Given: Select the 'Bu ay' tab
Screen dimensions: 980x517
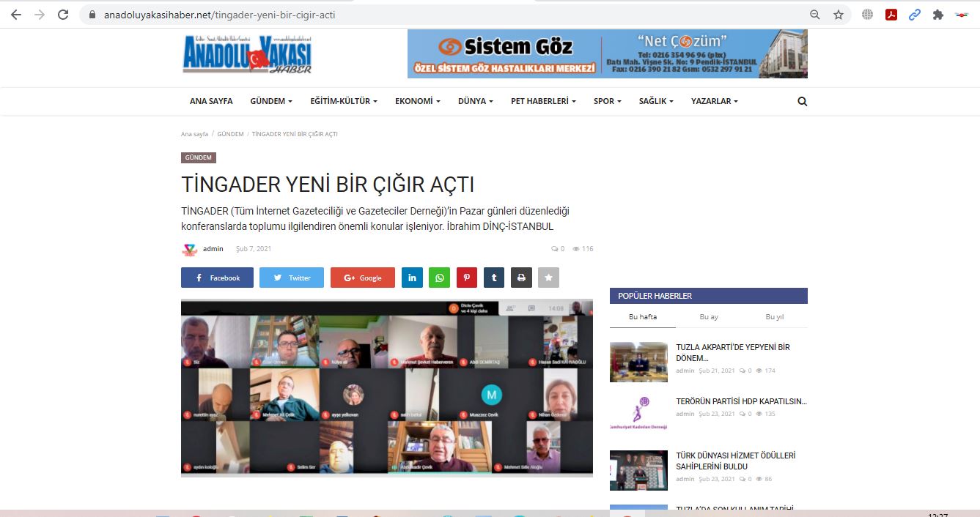Looking at the screenshot, I should [x=709, y=317].
